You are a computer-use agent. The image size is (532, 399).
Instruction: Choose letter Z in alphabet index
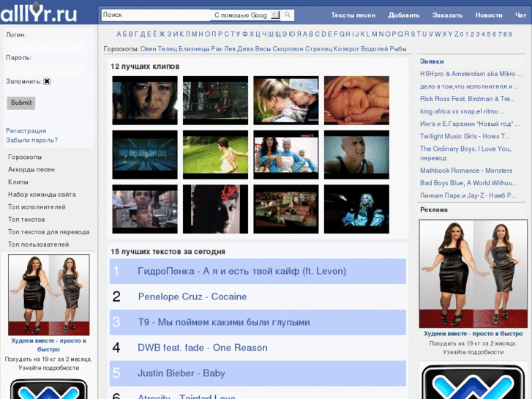[457, 34]
